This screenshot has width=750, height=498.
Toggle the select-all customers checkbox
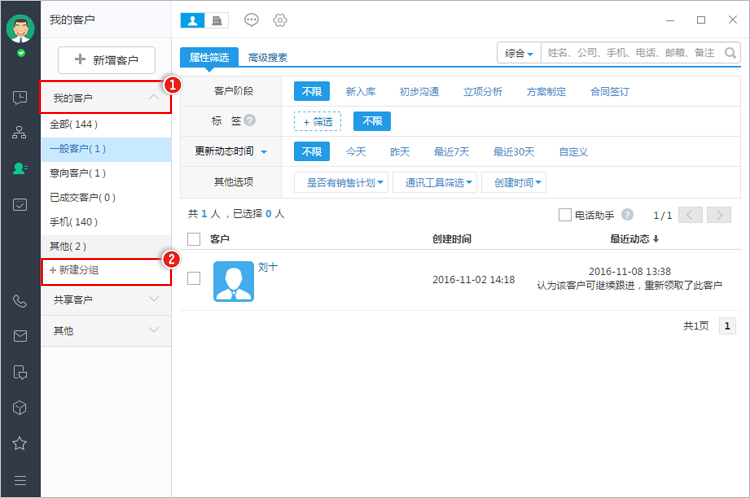tap(194, 239)
